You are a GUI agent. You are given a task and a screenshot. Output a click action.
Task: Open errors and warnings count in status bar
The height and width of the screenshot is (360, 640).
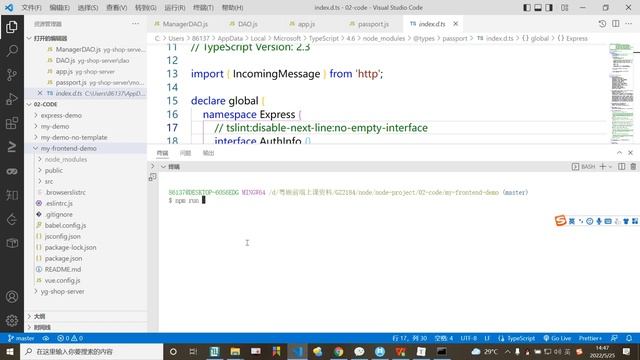70,338
